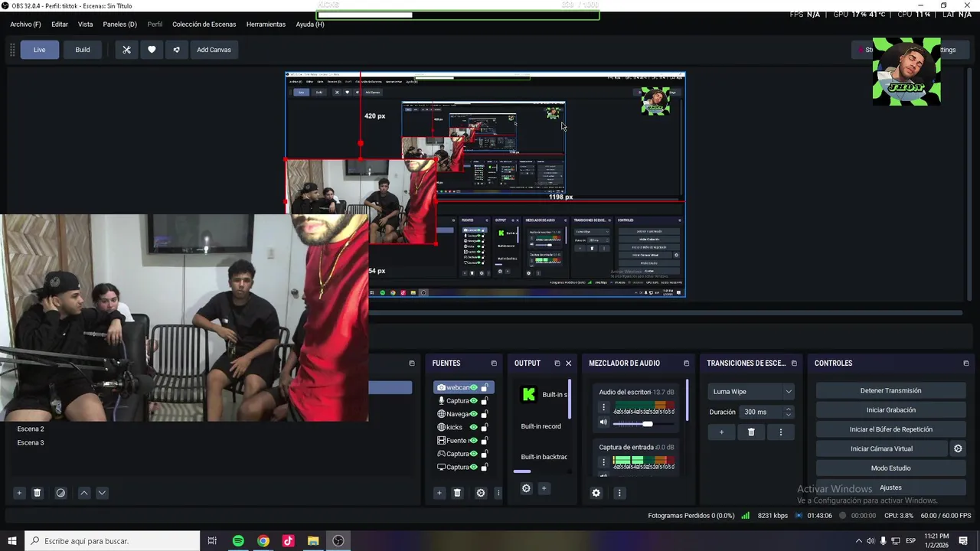Image resolution: width=980 pixels, height=551 pixels.
Task: Open the Colección de Escenas menu
Action: click(x=204, y=24)
